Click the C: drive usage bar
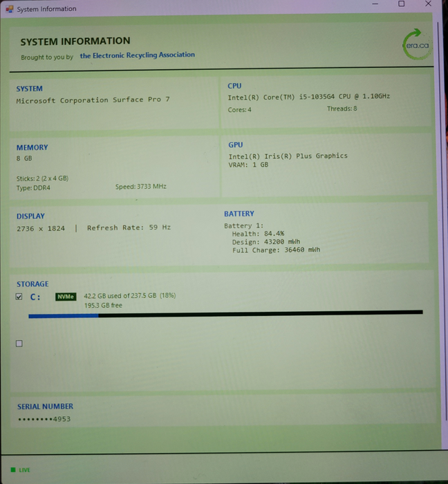 click(225, 314)
